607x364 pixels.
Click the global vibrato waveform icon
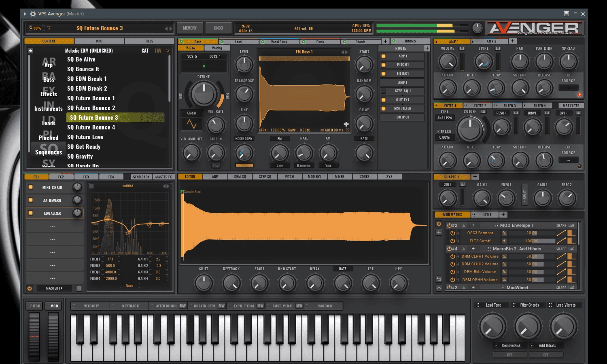pos(191,124)
